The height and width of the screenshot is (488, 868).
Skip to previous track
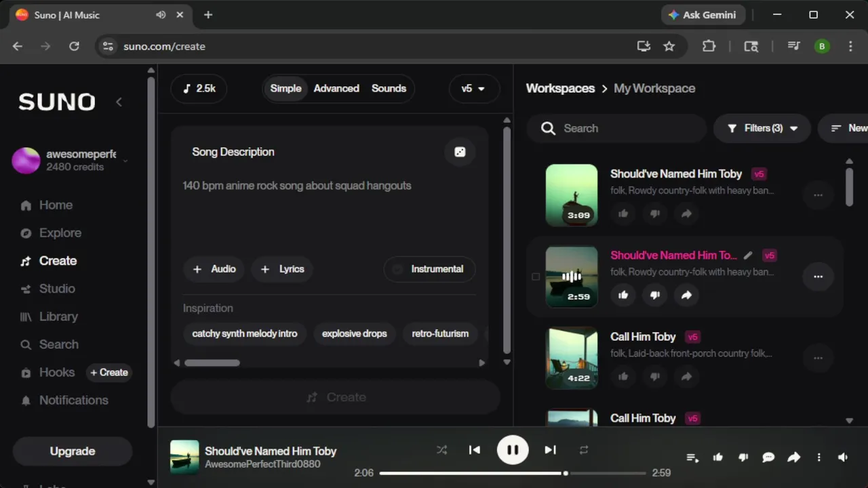click(x=475, y=450)
